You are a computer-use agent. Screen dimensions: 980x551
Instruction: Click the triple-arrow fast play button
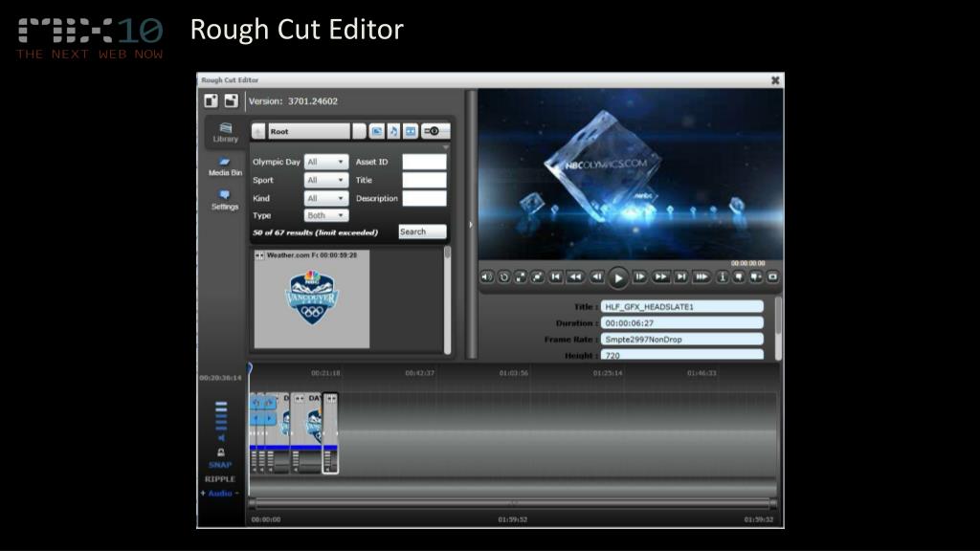(x=702, y=276)
